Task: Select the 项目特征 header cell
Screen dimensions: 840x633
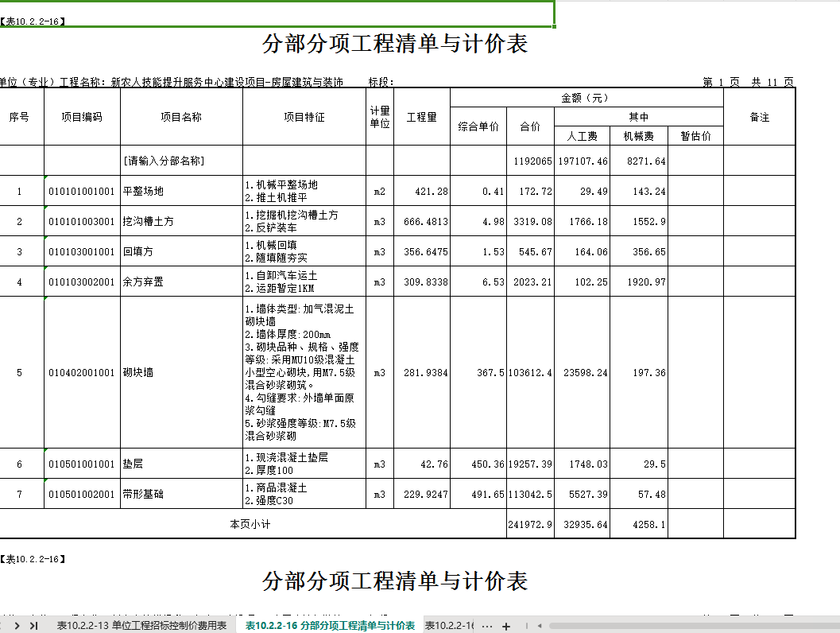Action: tap(304, 117)
